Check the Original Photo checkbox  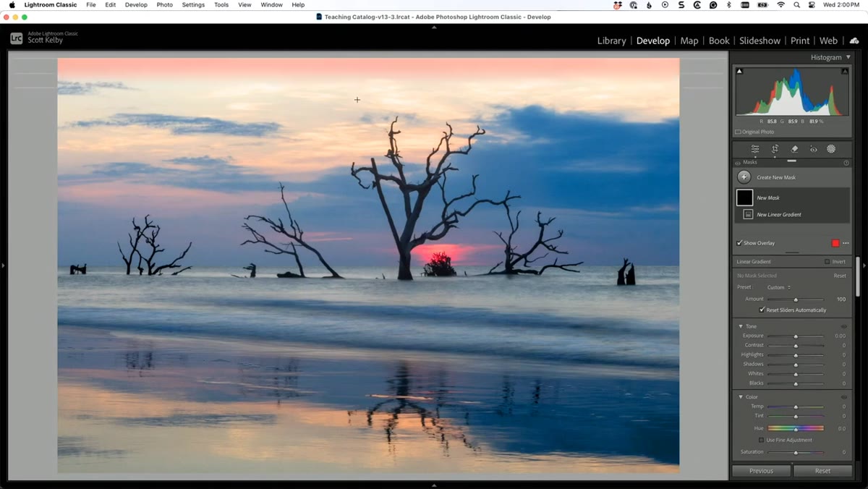(x=738, y=132)
